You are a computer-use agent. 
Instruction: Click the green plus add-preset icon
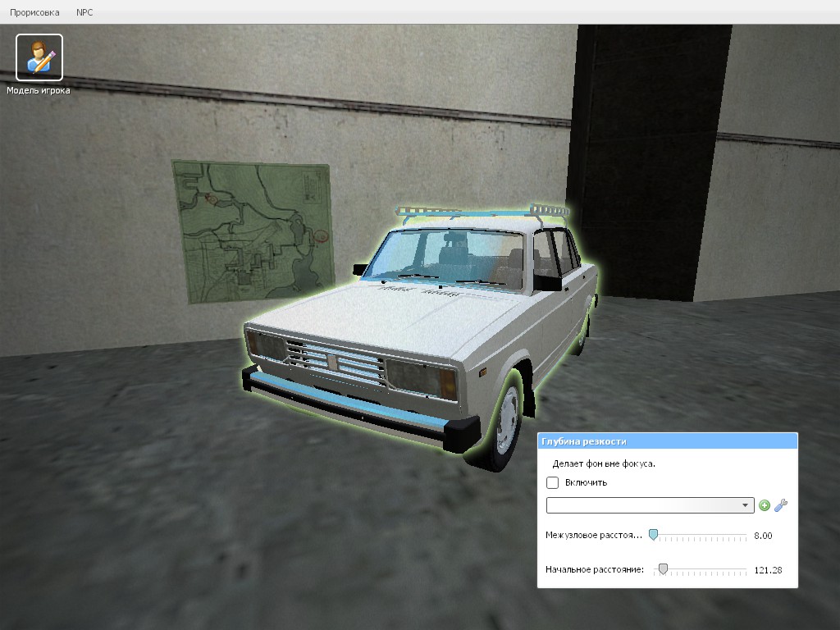765,505
